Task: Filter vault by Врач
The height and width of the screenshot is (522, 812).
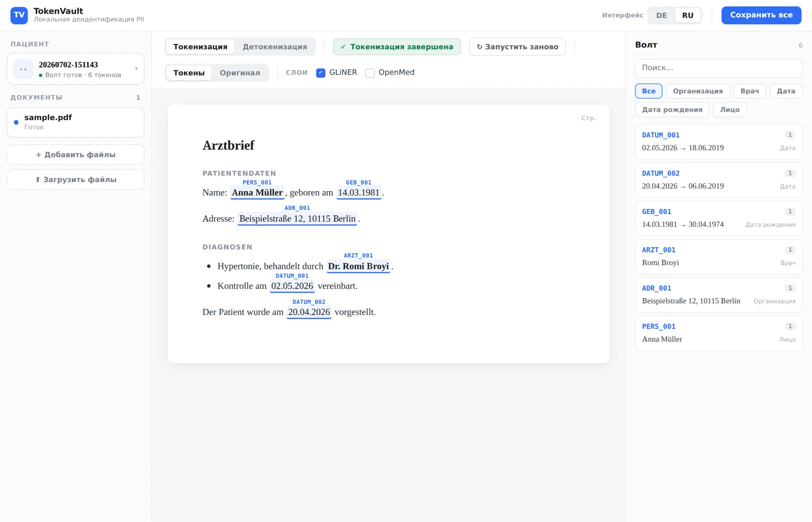Action: click(x=750, y=91)
